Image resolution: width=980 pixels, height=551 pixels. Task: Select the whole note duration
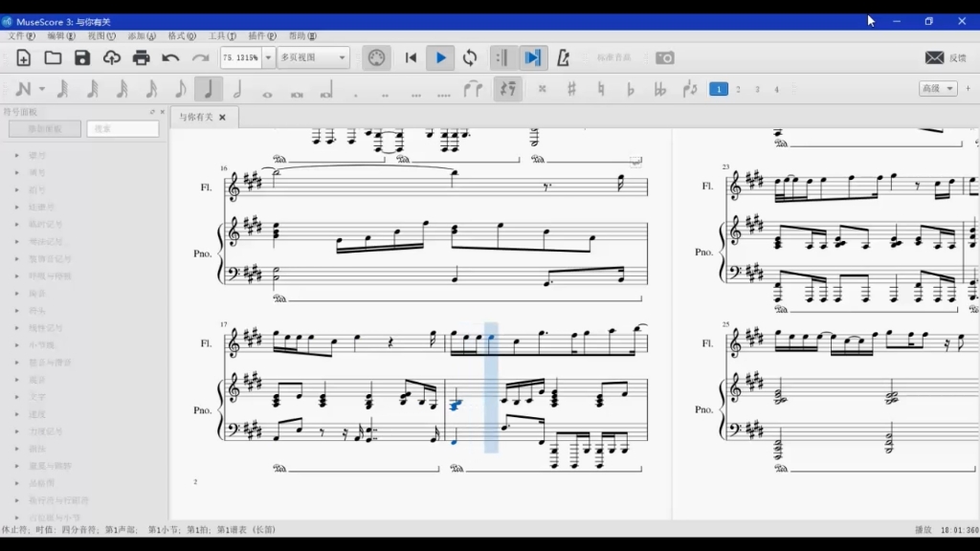coord(267,95)
